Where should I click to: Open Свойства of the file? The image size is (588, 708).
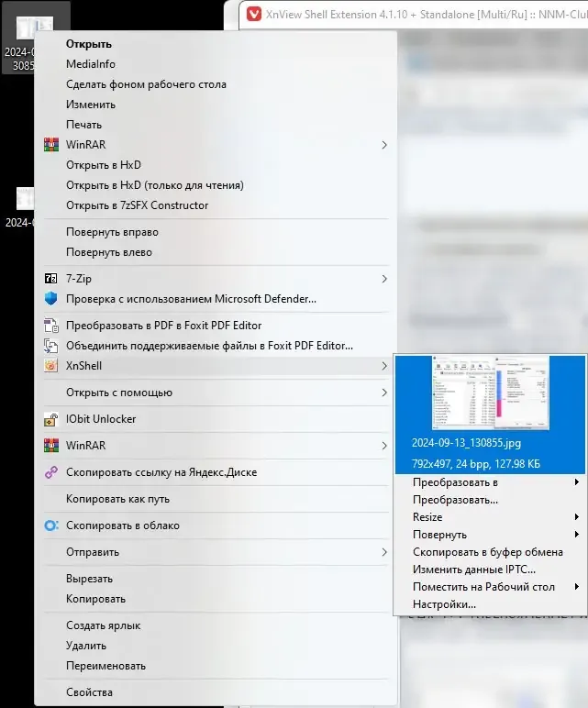pos(216,692)
